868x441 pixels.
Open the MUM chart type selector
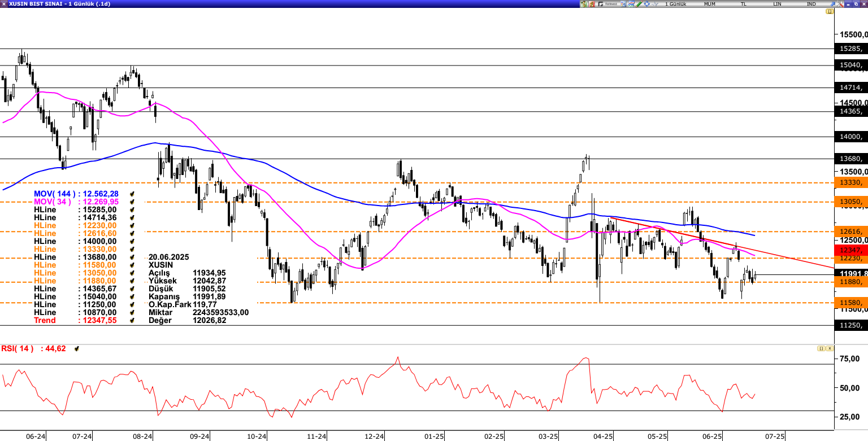pos(709,4)
